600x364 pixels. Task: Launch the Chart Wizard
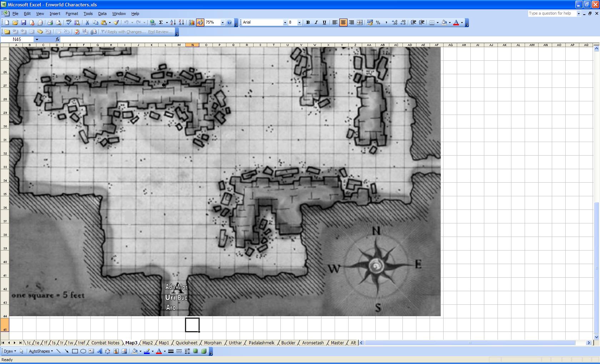(192, 22)
